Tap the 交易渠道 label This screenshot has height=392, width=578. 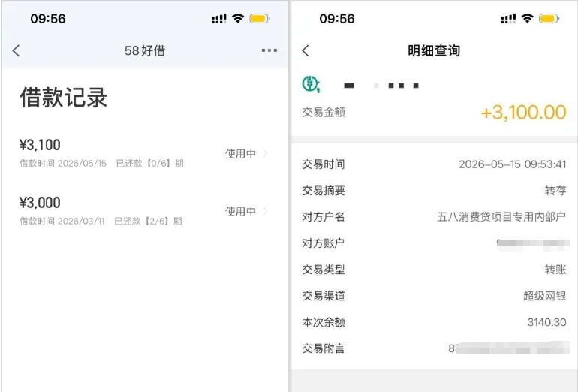324,296
